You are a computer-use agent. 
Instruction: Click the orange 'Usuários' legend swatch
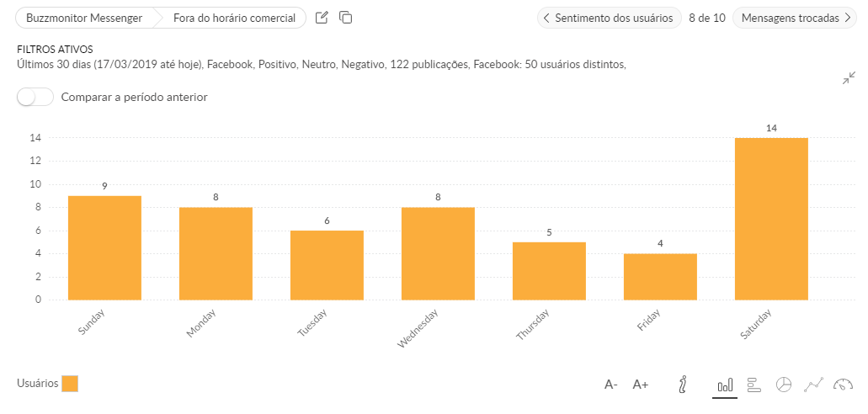[x=70, y=384]
